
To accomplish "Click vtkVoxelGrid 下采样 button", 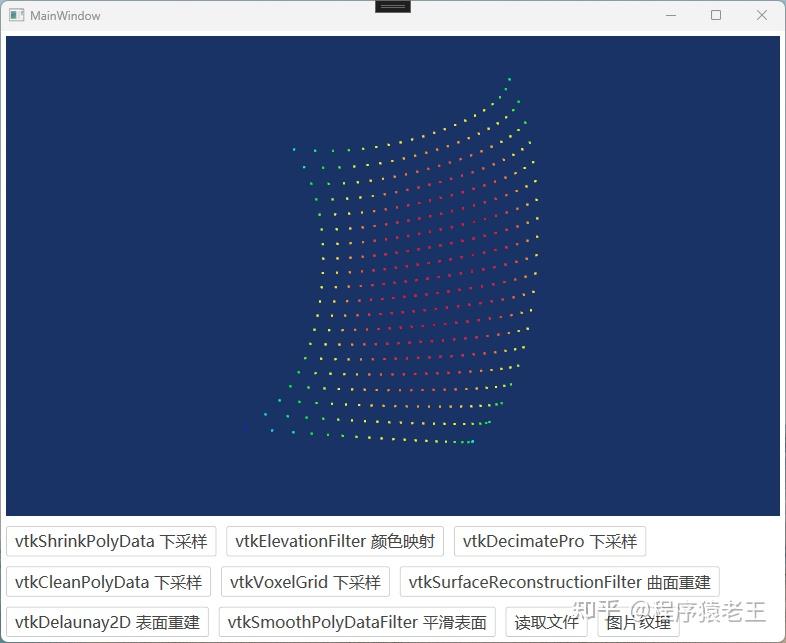I will pos(305,582).
